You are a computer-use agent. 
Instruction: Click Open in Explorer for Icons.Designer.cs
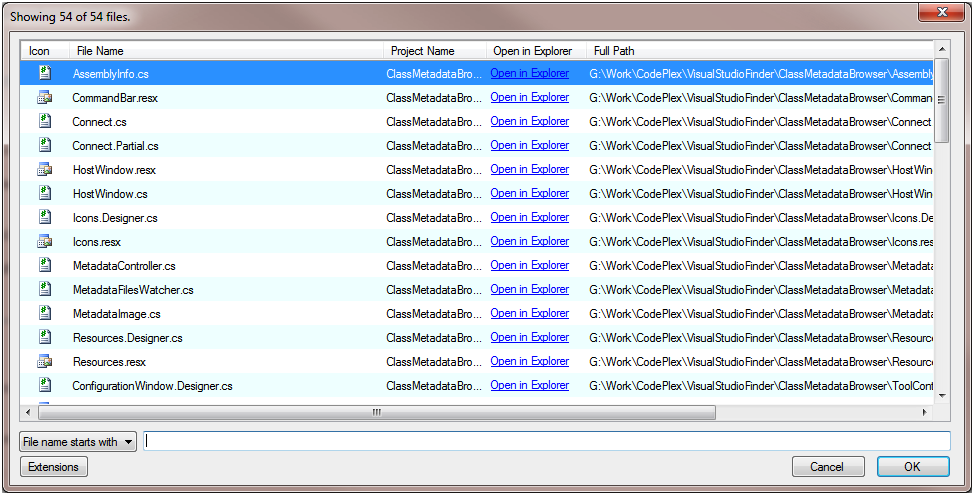529,218
